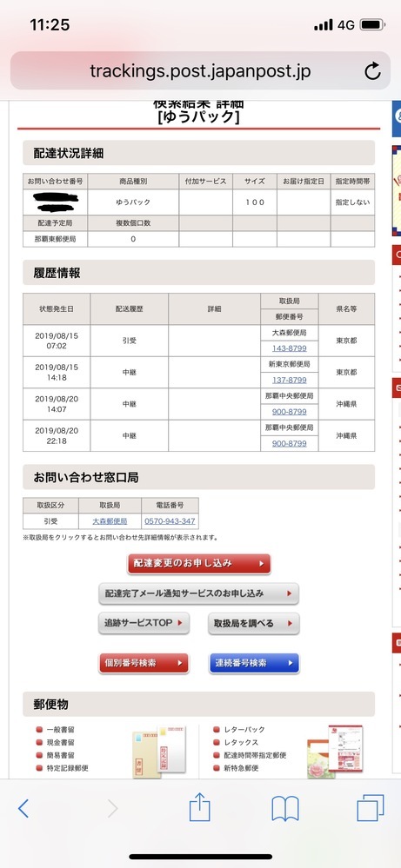Screen dimensions: 401x868
Task: Click the 配達変更のお申し込み red button
Action: pos(199,564)
